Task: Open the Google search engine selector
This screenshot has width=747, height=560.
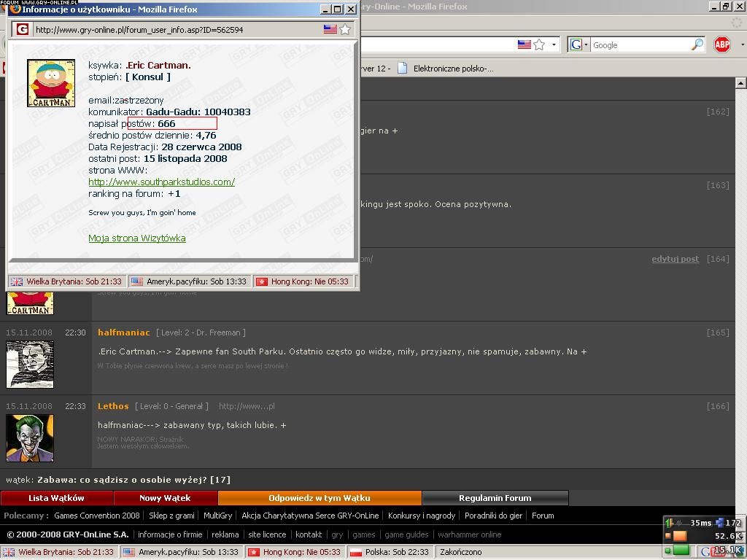Action: point(578,44)
